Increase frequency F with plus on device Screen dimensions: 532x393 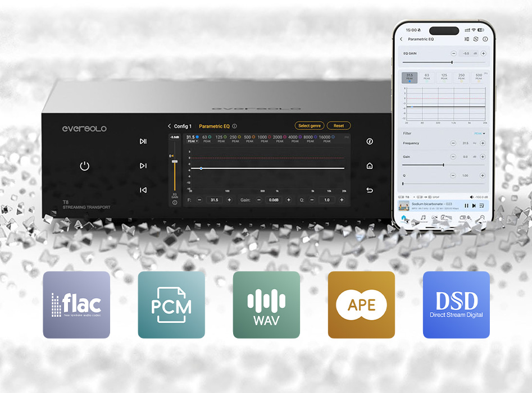[x=229, y=200]
